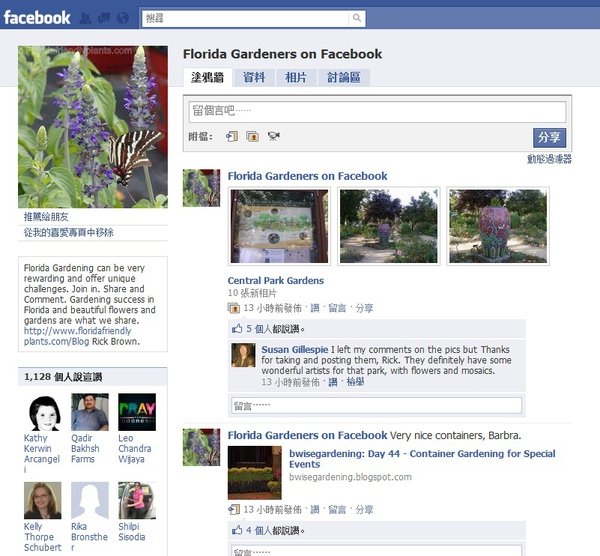
Task: Attach a video using camera icon
Action: click(x=274, y=136)
